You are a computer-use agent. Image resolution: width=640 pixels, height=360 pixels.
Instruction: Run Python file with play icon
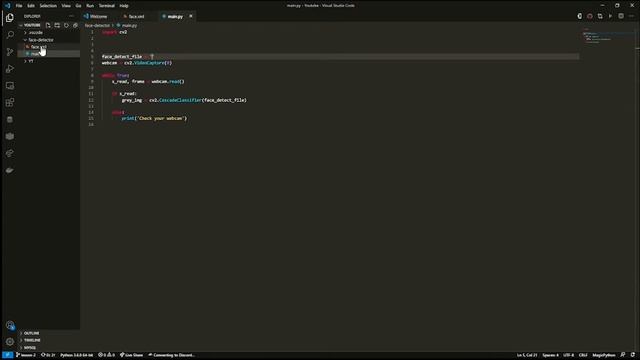point(610,16)
